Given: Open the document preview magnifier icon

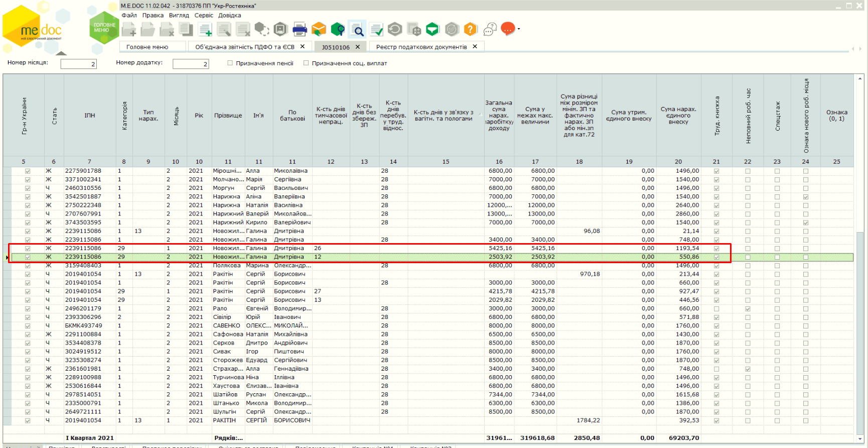Looking at the screenshot, I should [x=357, y=30].
